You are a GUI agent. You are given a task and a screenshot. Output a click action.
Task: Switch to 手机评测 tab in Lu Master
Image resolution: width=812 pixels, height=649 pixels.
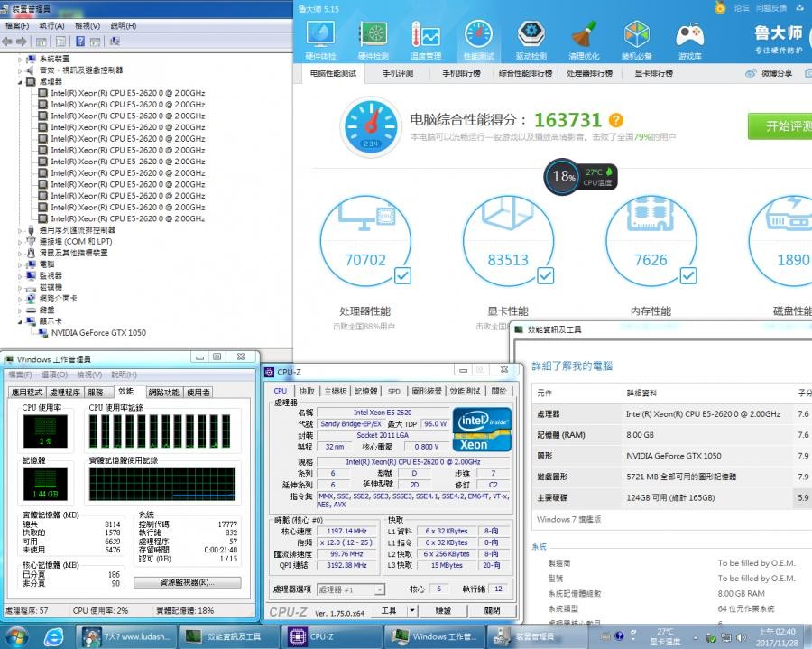click(398, 73)
